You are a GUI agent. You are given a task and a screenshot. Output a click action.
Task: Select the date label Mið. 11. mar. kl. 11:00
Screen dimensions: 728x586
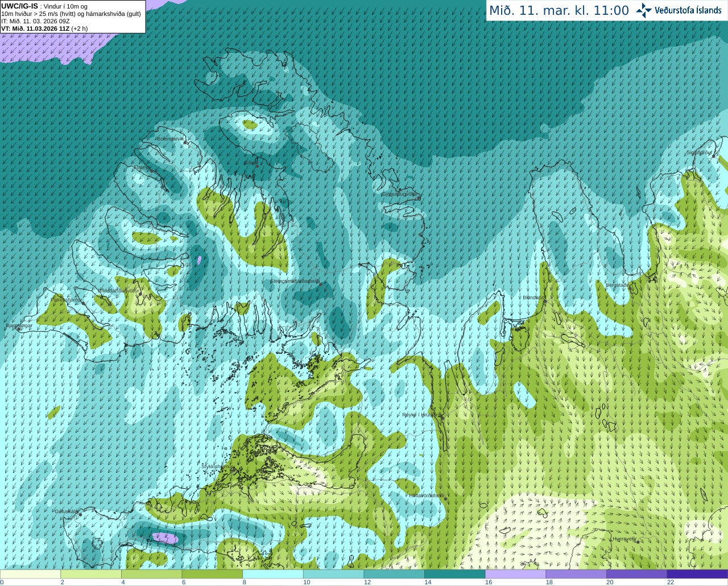pyautogui.click(x=559, y=11)
